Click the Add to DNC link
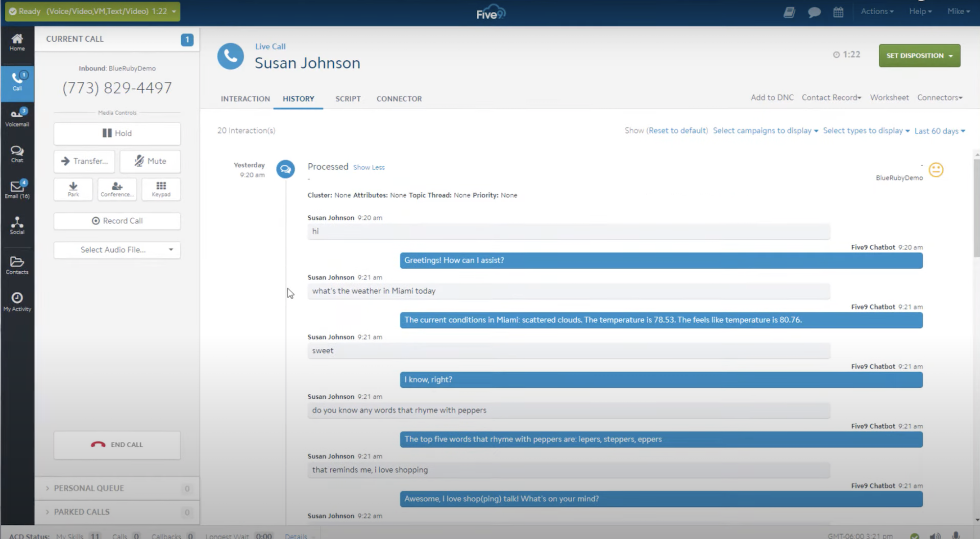Viewport: 980px width, 539px height. click(x=772, y=98)
